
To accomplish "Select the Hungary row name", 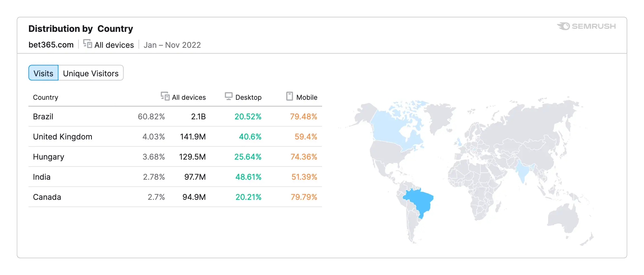I will click(49, 157).
